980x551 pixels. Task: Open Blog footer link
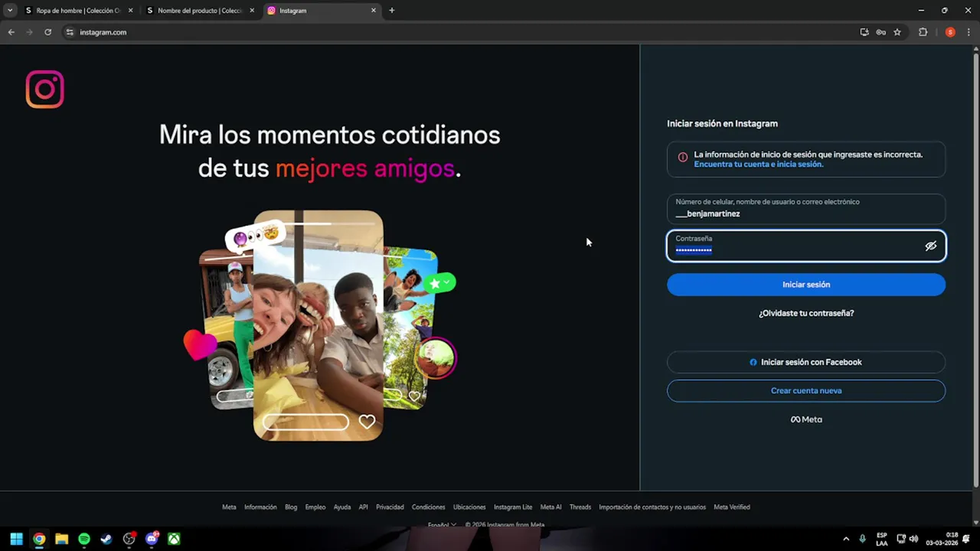(291, 507)
